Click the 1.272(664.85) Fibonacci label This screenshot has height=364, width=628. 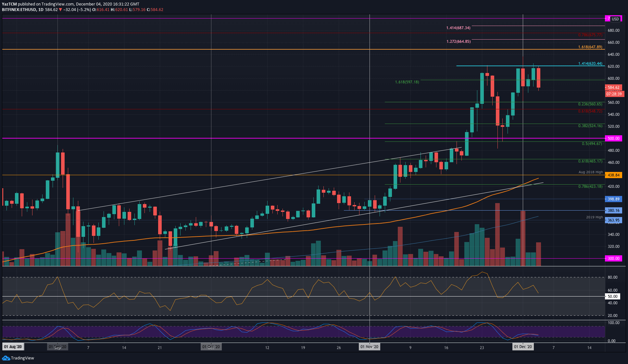tap(458, 42)
